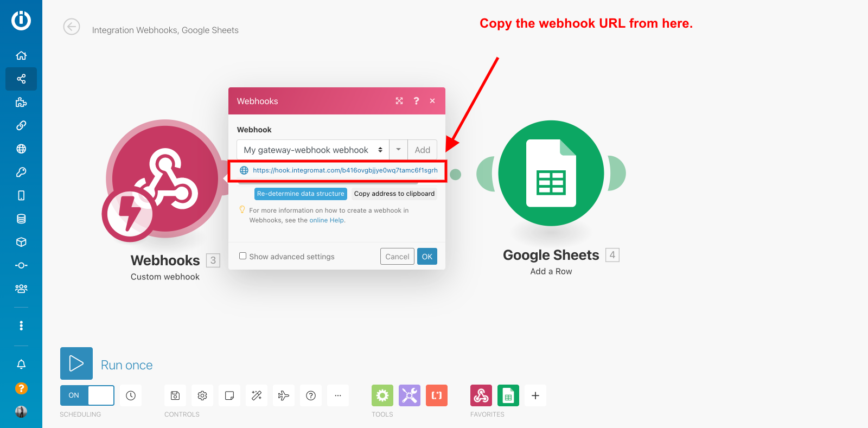868x428 pixels.
Task: Open purple Tools wrench icon
Action: [410, 395]
